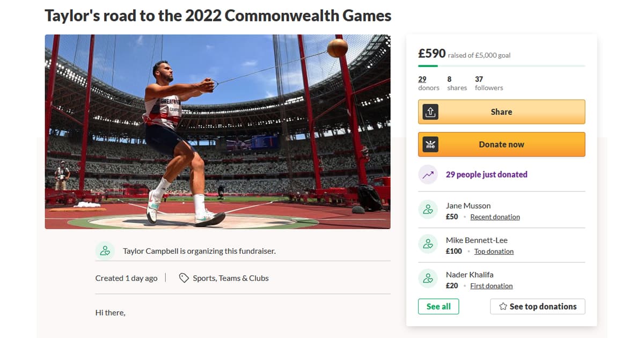The image size is (644, 338).
Task: Follow the First donation link
Action: tap(491, 285)
